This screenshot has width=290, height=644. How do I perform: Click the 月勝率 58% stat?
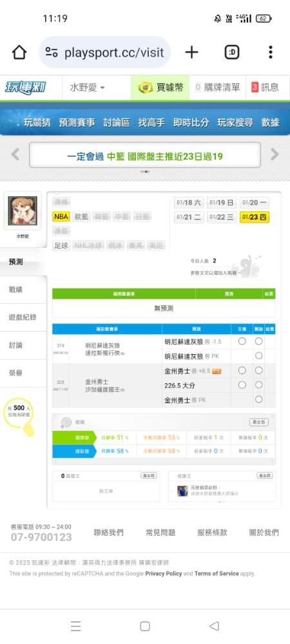pyautogui.click(x=115, y=451)
